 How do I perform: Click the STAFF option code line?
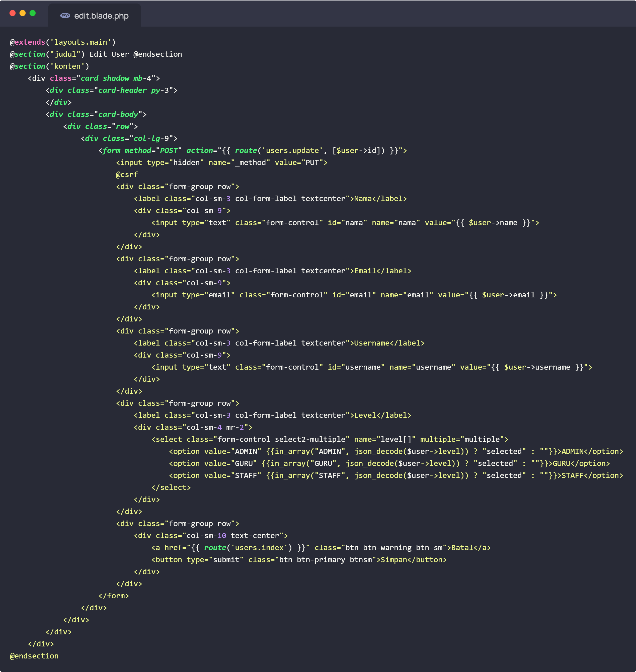point(396,475)
